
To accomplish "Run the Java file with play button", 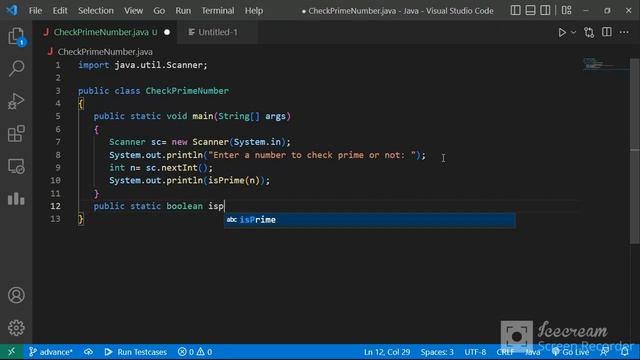I will pos(562,32).
